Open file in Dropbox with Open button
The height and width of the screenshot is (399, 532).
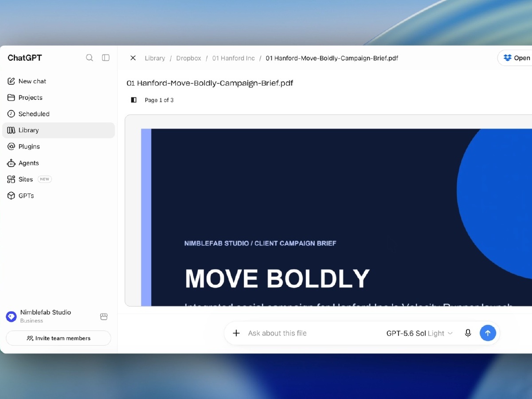coord(515,58)
